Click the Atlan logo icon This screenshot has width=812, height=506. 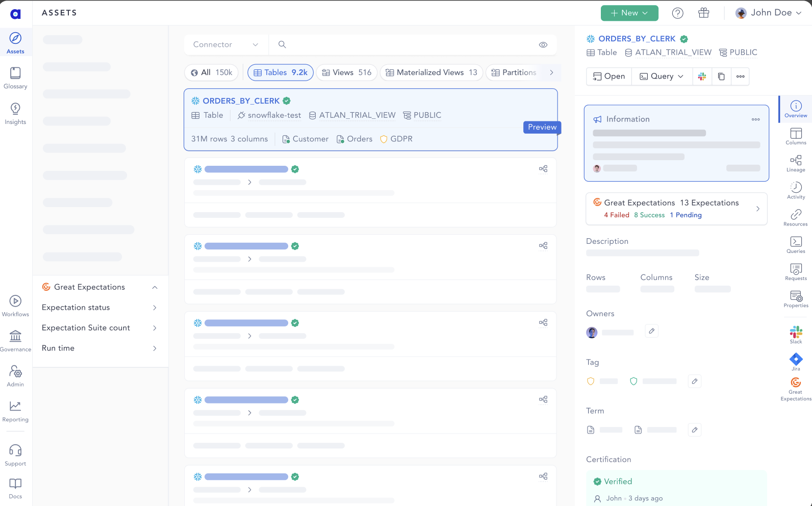pos(16,14)
